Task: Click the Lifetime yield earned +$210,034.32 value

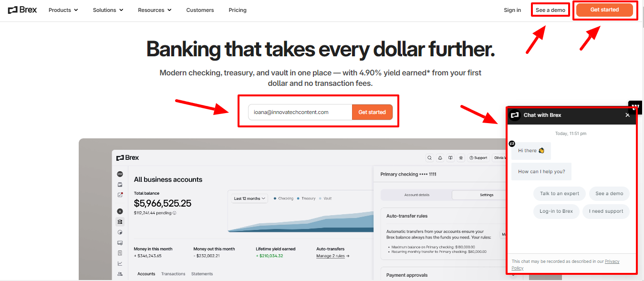Action: coord(270,256)
